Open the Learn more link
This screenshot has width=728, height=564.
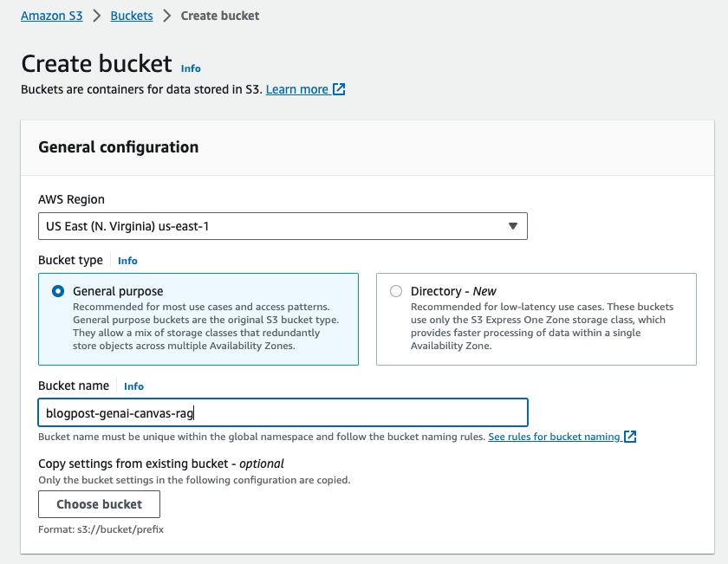coord(297,89)
